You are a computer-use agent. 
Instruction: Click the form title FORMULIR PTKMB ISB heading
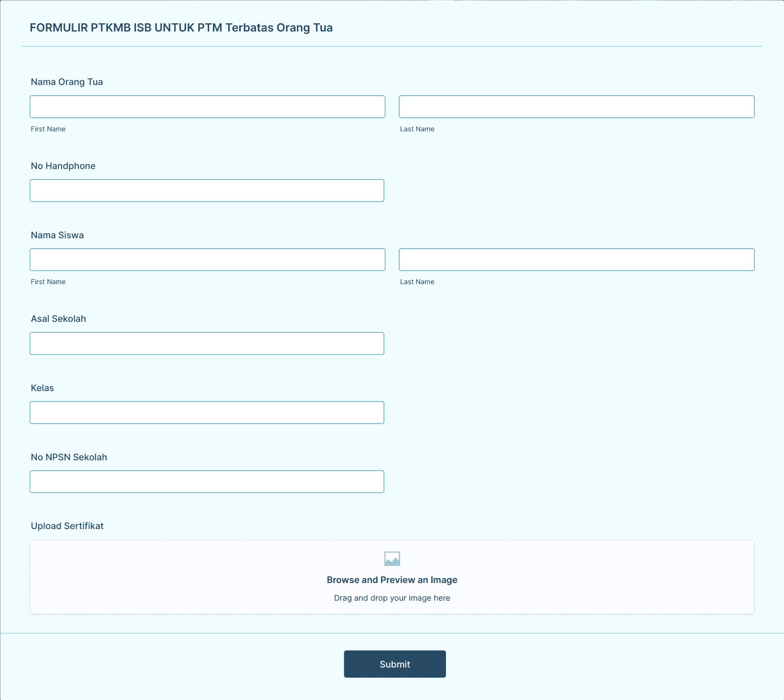181,28
